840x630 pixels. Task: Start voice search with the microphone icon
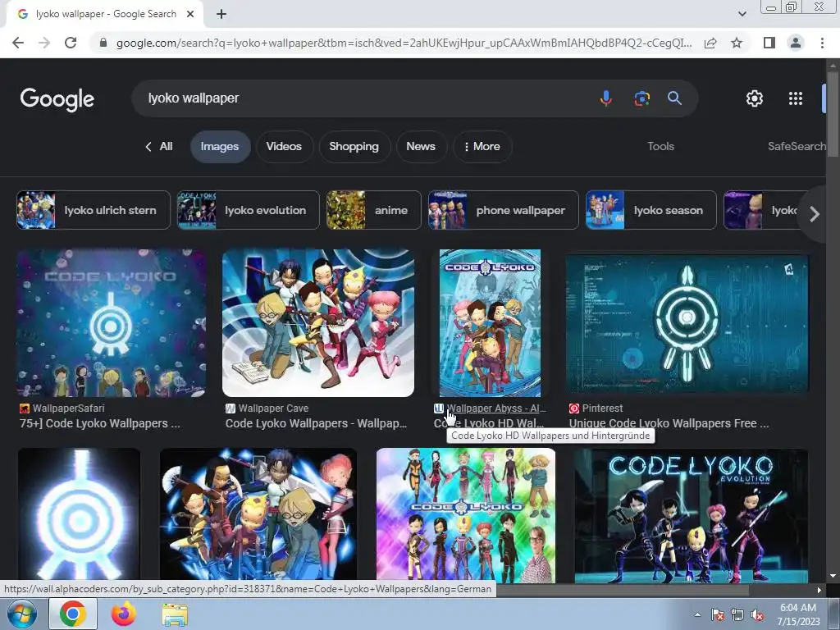[606, 98]
